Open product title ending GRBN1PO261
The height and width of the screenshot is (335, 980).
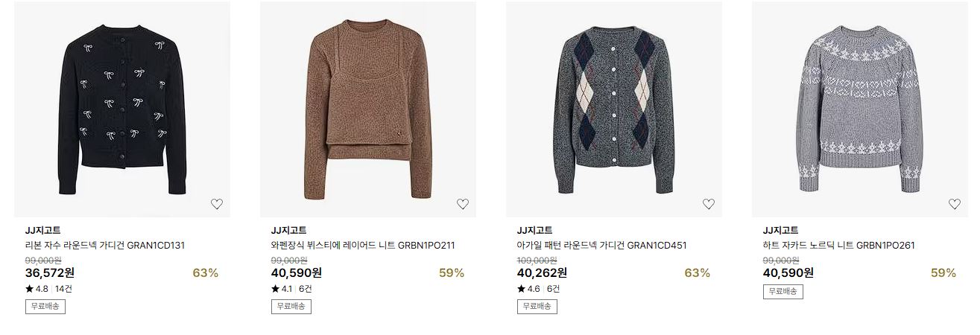click(x=838, y=245)
